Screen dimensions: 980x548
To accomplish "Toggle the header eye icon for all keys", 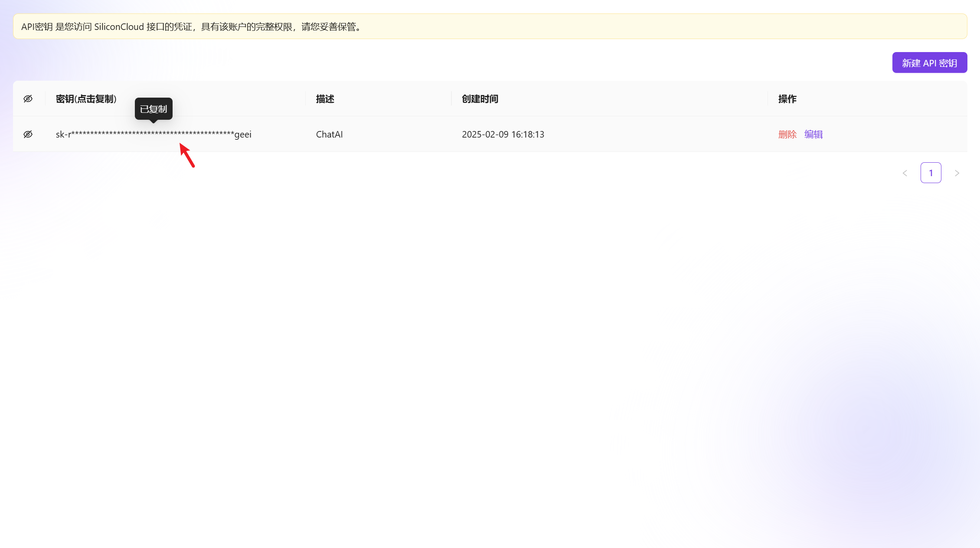I will [x=28, y=99].
